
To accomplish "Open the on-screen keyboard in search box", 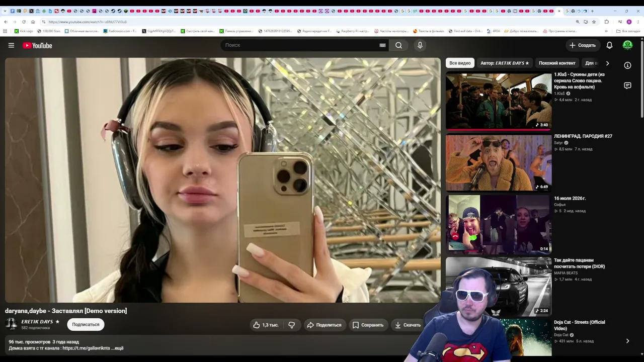I will tap(382, 45).
